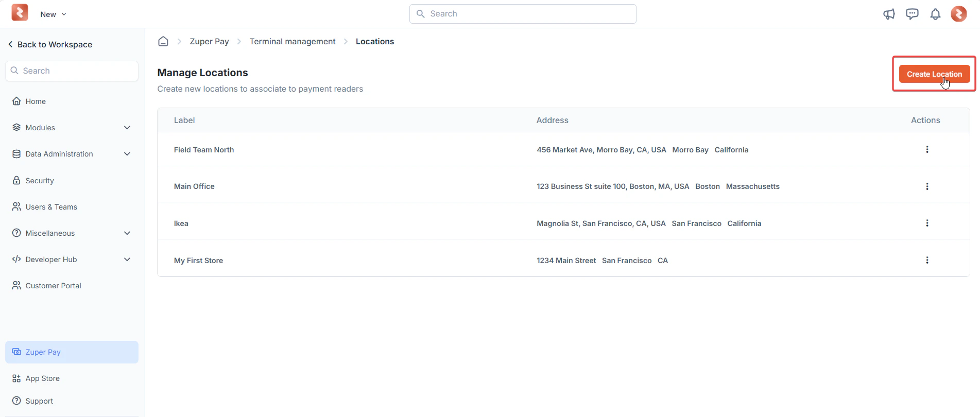Go to Terminal management breadcrumb

tap(293, 42)
